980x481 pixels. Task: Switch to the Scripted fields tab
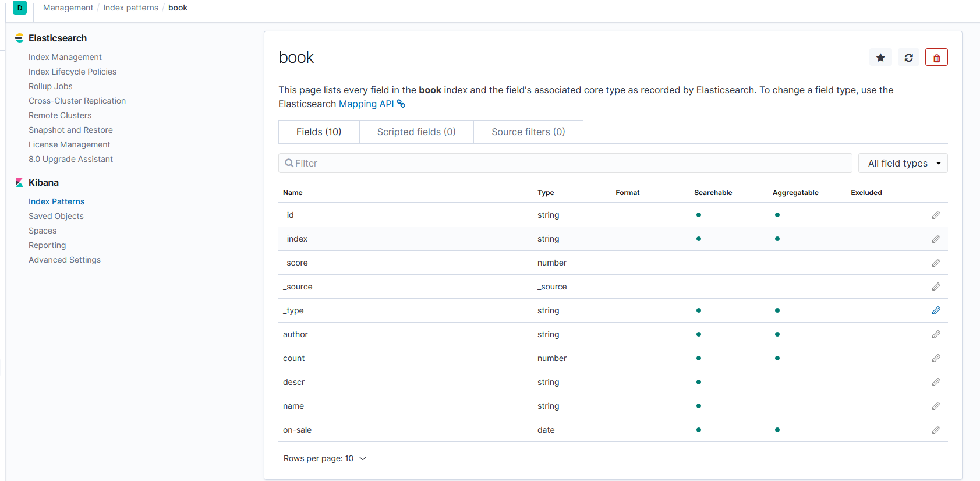tap(416, 132)
